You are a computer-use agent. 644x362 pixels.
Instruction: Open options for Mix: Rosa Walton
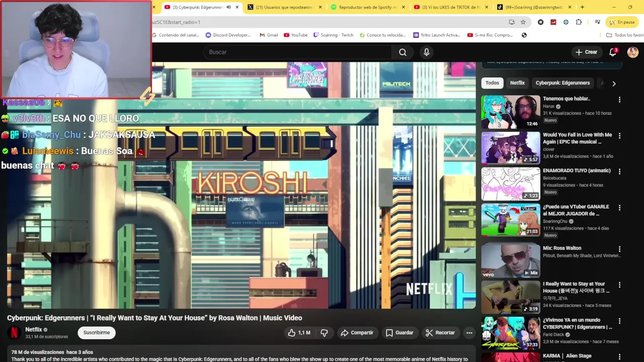pyautogui.click(x=619, y=249)
